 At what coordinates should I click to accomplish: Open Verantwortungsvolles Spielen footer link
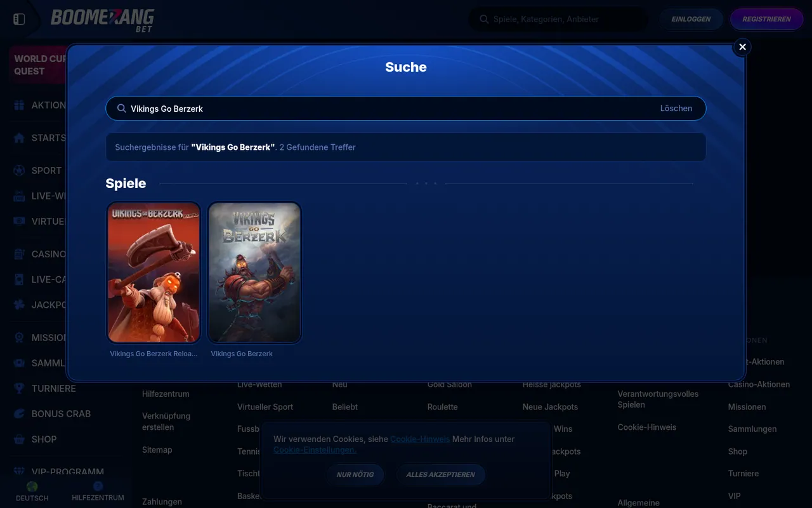(x=658, y=399)
